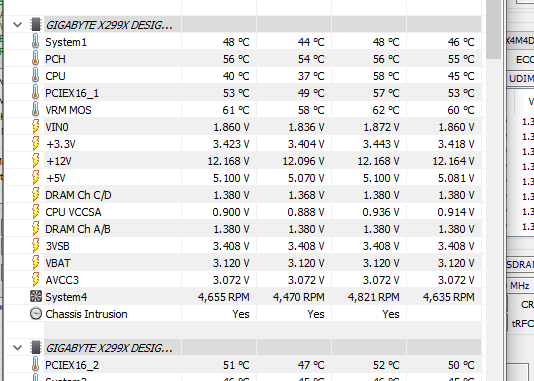Select the +5V voltage label
534x381 pixels.
coord(56,178)
